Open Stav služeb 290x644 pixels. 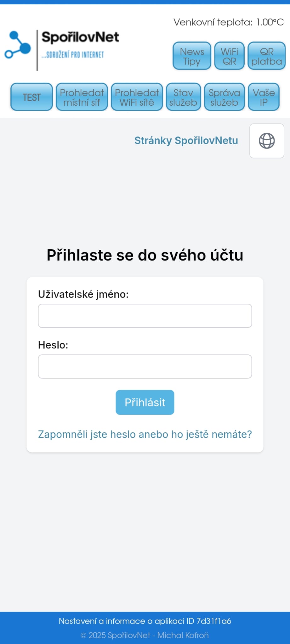coord(183,97)
